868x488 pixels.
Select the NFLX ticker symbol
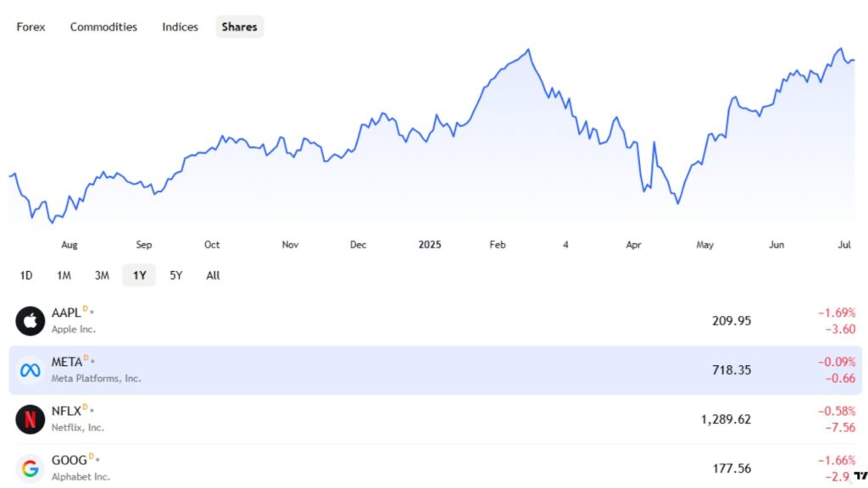click(66, 412)
